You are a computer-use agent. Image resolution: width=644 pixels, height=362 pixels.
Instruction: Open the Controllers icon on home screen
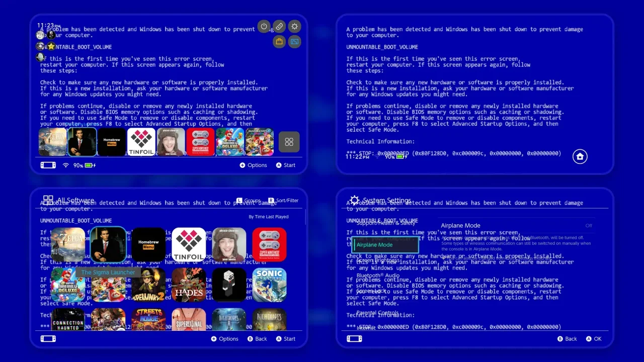click(279, 26)
